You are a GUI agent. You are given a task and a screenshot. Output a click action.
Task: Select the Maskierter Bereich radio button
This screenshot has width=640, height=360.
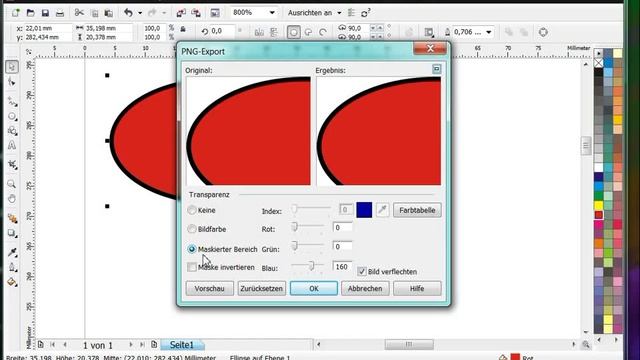192,249
